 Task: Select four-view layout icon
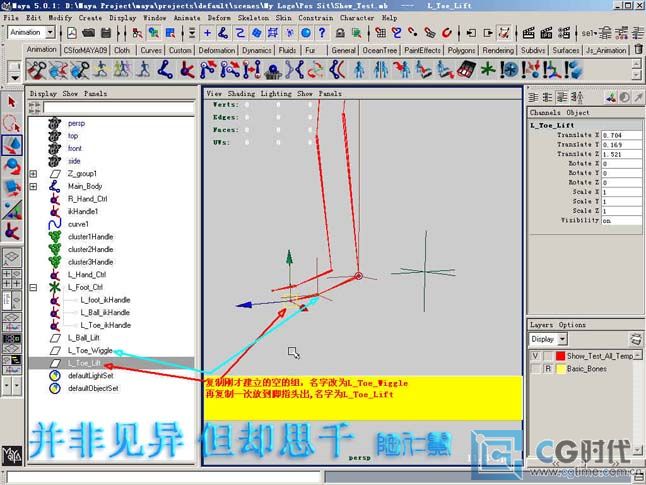click(x=12, y=279)
